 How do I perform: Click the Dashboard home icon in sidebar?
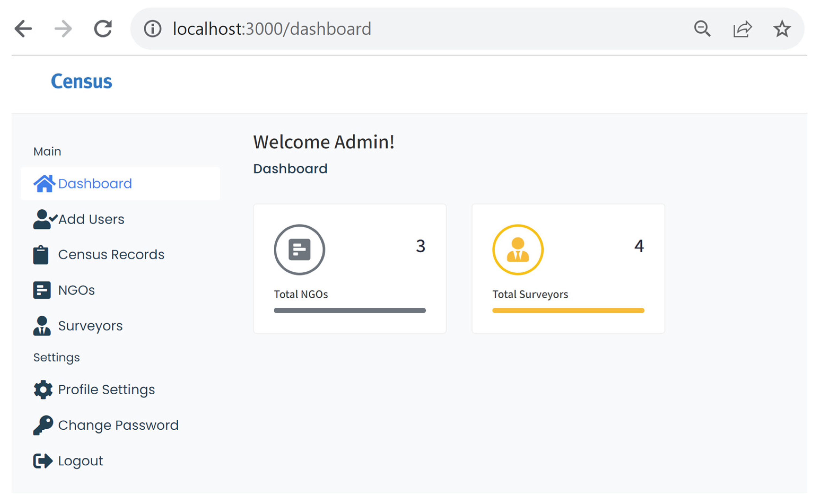pyautogui.click(x=44, y=184)
